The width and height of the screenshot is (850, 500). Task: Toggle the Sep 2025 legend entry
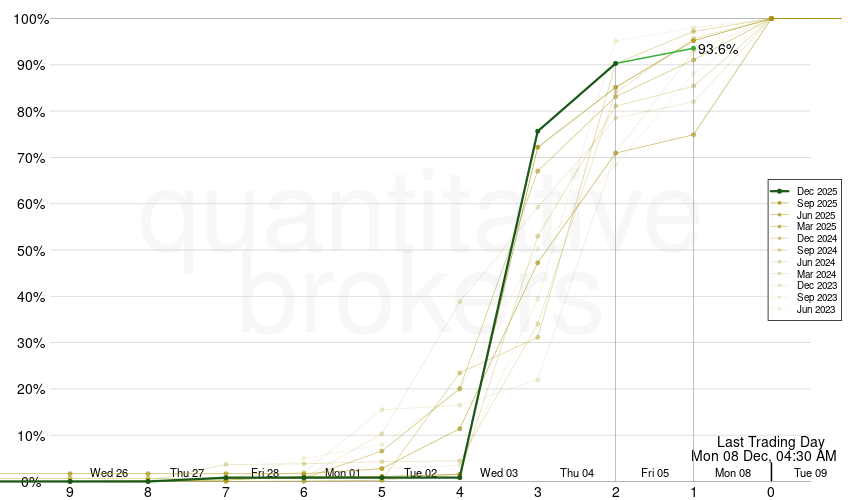pyautogui.click(x=816, y=203)
